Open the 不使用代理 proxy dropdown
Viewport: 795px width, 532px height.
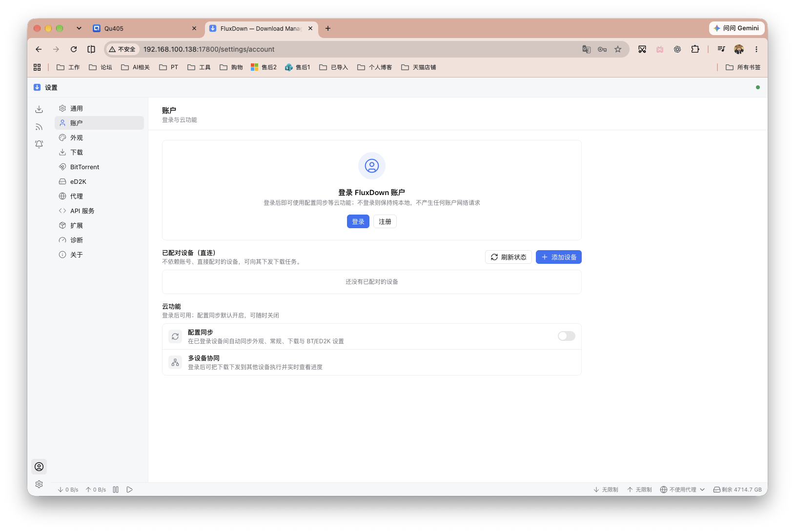point(682,490)
